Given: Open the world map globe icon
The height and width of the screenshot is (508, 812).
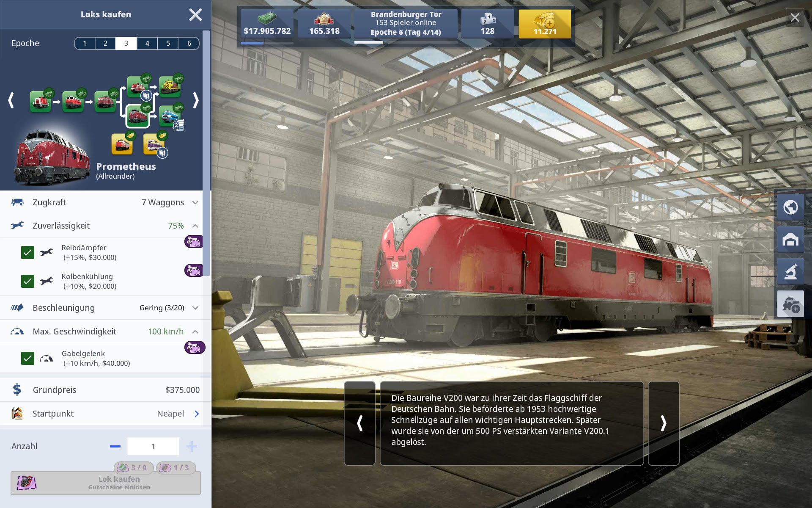Looking at the screenshot, I should click(790, 207).
